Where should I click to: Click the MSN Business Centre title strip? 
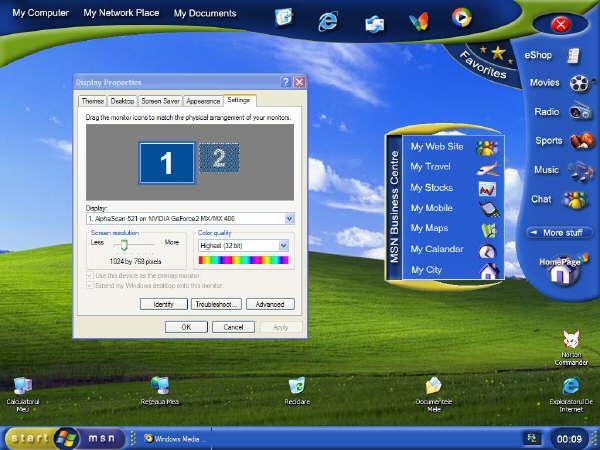pyautogui.click(x=394, y=207)
